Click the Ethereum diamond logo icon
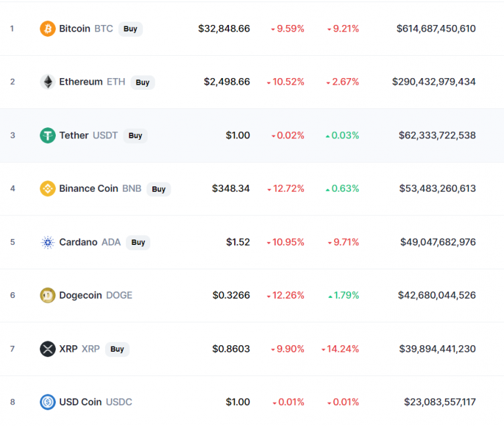The height and width of the screenshot is (426, 504). coord(47,81)
